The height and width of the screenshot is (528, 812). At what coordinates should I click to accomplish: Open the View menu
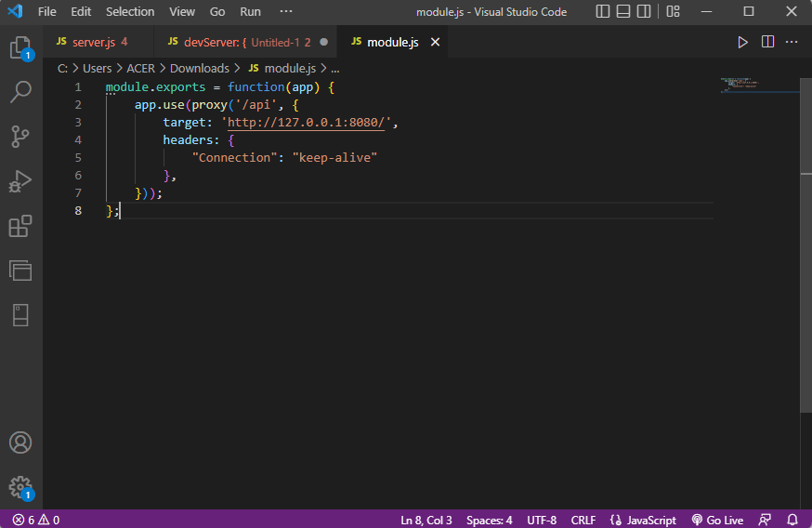point(182,11)
